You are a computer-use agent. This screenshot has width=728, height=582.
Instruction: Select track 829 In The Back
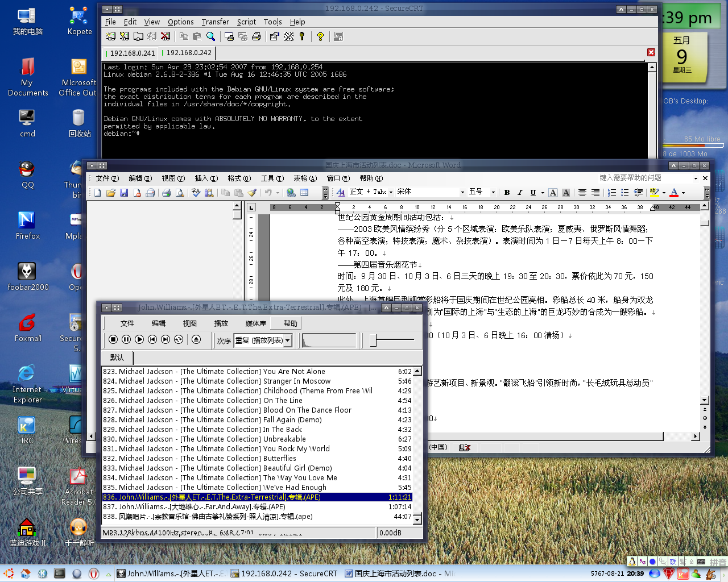[257, 430]
